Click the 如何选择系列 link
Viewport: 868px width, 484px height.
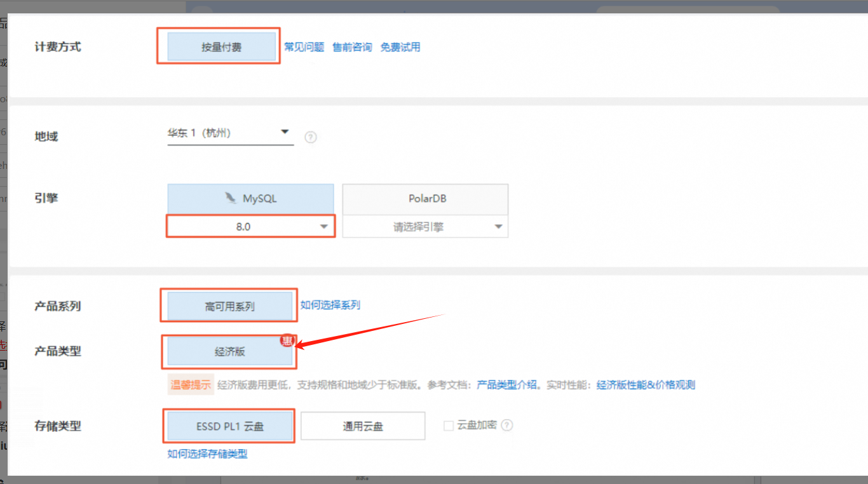coord(330,305)
